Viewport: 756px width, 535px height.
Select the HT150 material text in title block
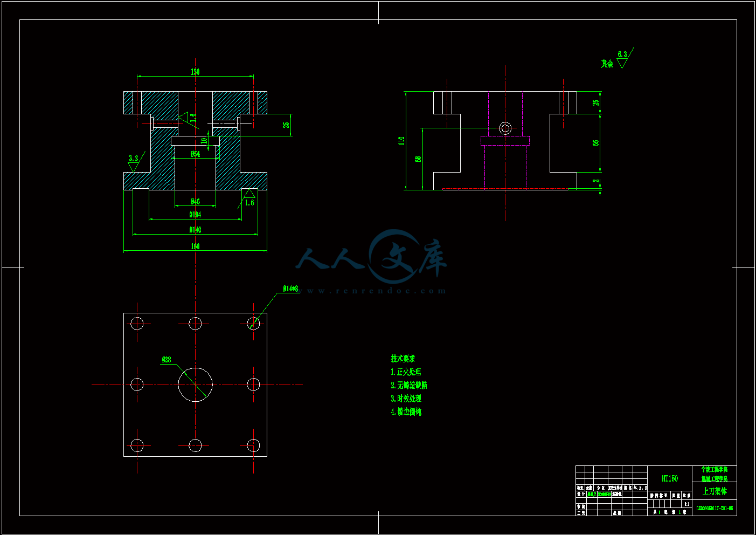pos(670,478)
